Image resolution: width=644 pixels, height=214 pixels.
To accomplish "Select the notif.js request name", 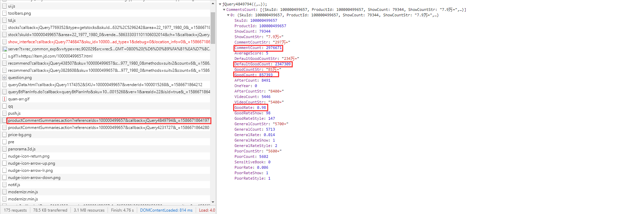I will pos(14,185).
